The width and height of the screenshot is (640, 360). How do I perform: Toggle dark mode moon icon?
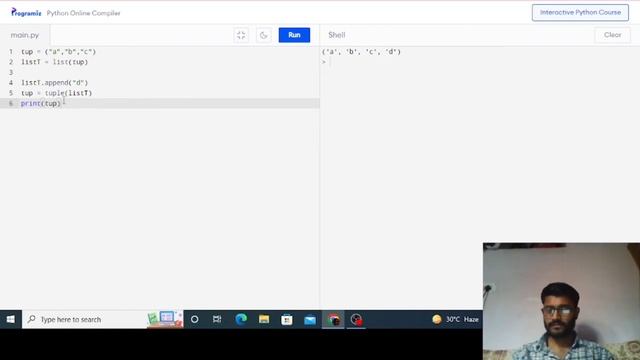pyautogui.click(x=264, y=35)
